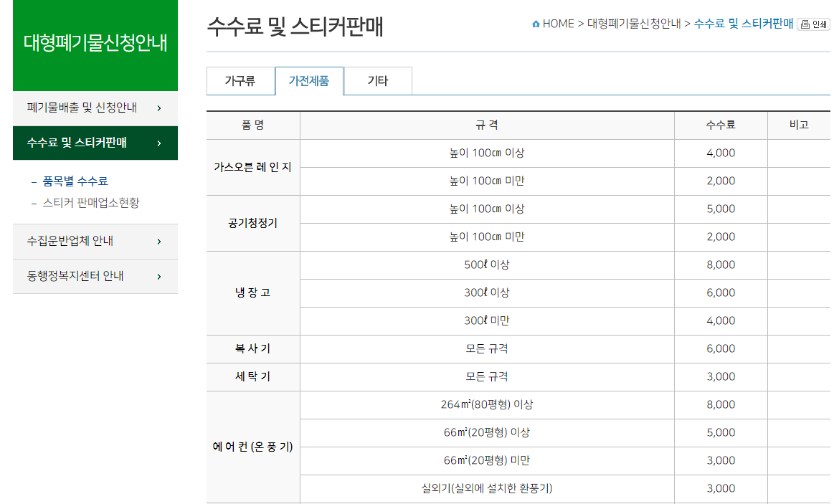The image size is (834, 504).
Task: Expand the 폐기물배출 및 신청안내 menu
Action: pos(77,108)
